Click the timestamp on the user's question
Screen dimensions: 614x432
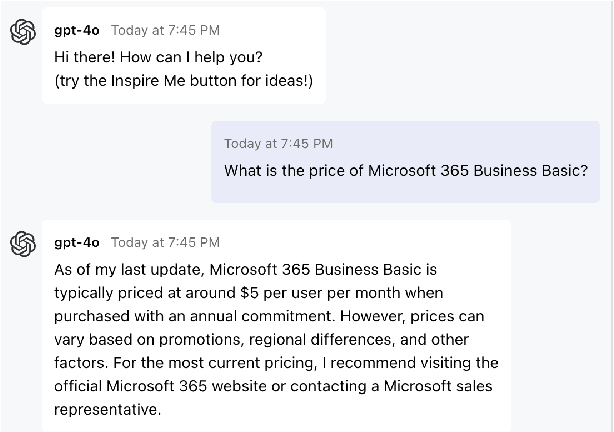coord(278,144)
